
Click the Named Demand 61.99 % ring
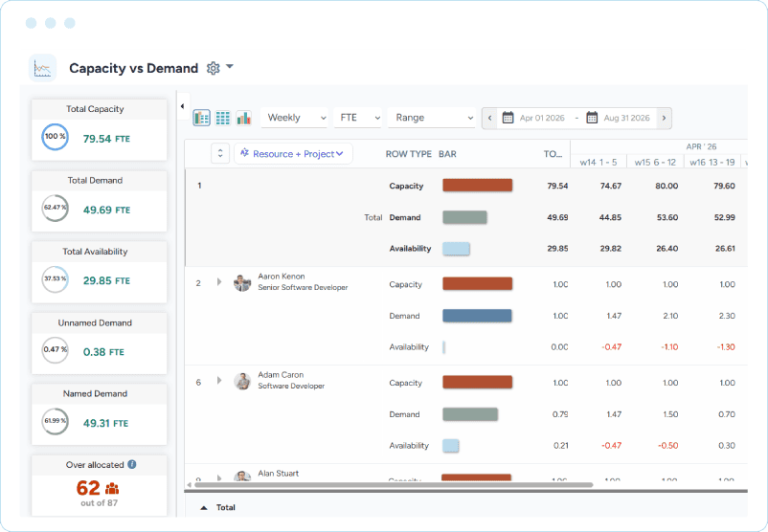(x=55, y=421)
